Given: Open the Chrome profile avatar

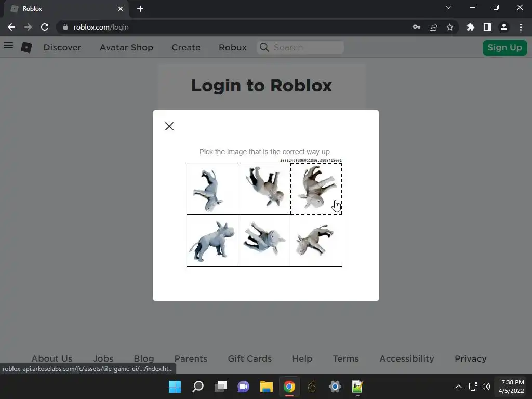Looking at the screenshot, I should pos(504,27).
